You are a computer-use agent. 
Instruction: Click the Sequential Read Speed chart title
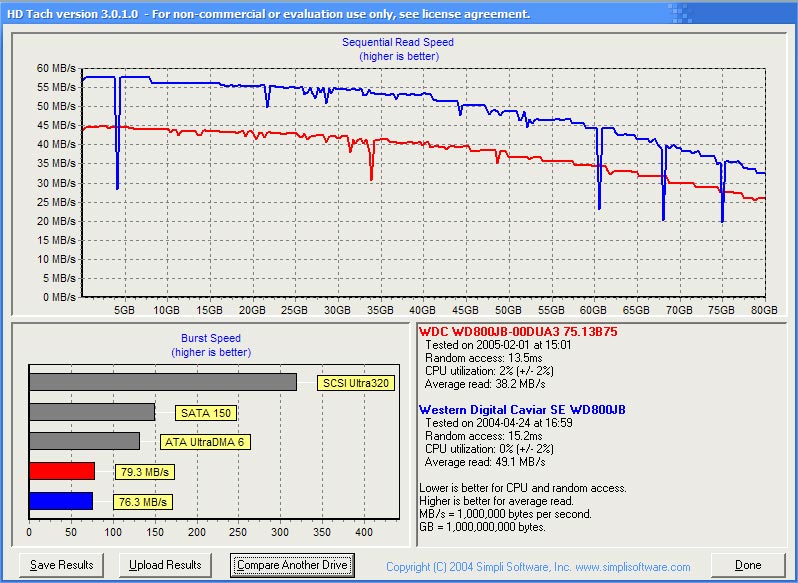(x=398, y=42)
